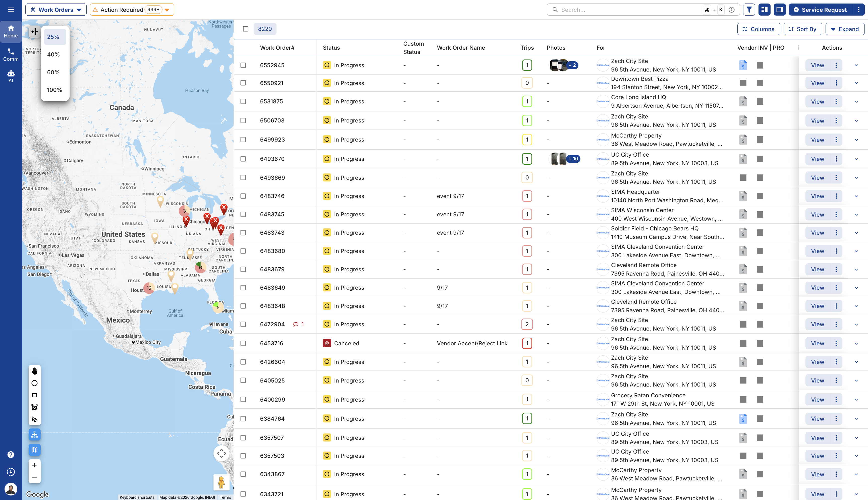
Task: Select the hand pan map tool
Action: [x=34, y=371]
